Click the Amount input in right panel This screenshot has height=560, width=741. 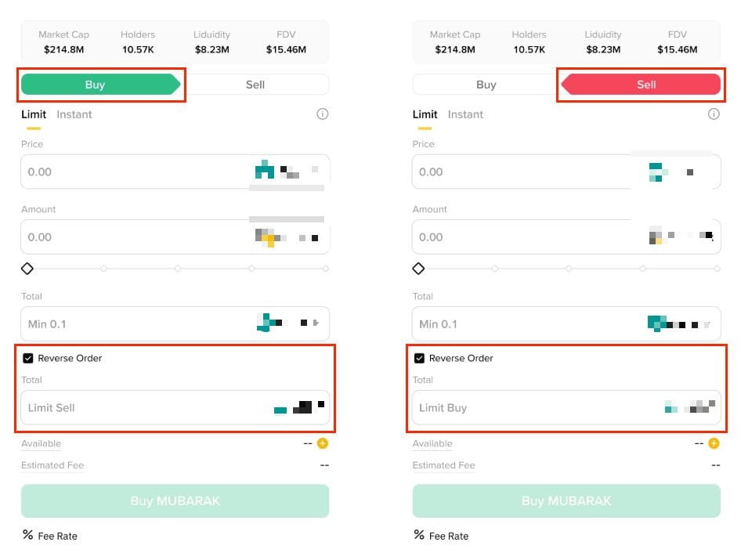[525, 237]
